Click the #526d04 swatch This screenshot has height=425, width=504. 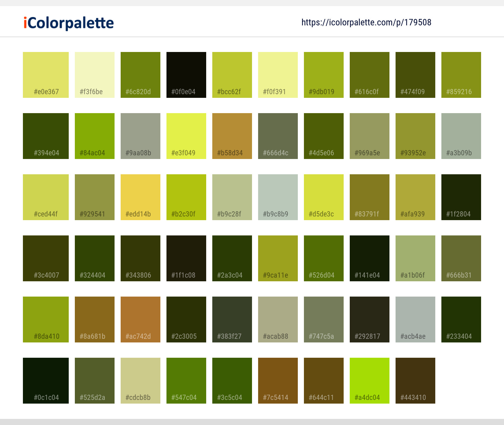[324, 258]
